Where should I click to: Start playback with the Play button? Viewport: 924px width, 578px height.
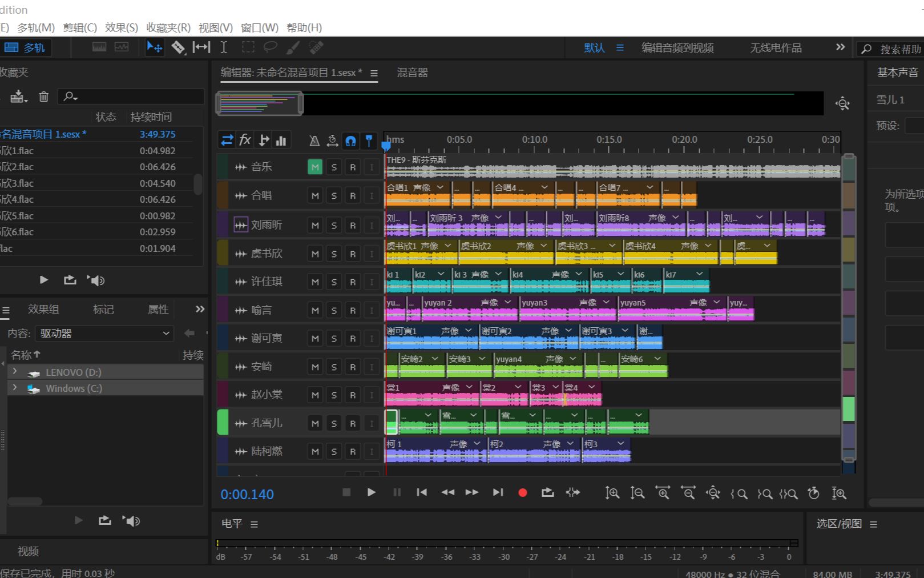pyautogui.click(x=371, y=492)
